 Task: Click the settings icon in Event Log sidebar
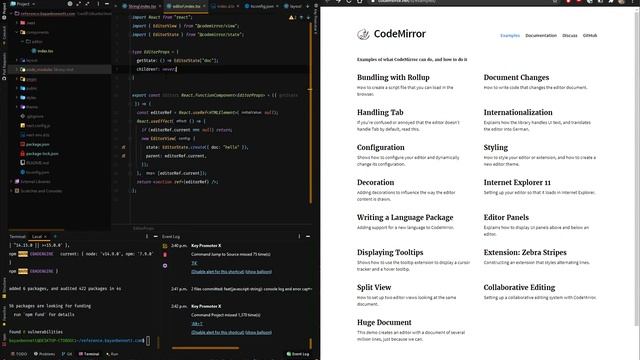pos(165,265)
